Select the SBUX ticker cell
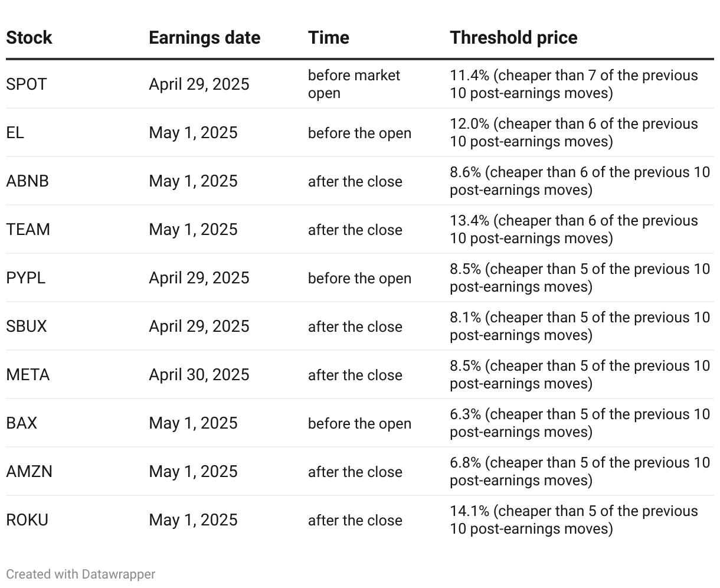This screenshot has height=588, width=720. pyautogui.click(x=27, y=326)
